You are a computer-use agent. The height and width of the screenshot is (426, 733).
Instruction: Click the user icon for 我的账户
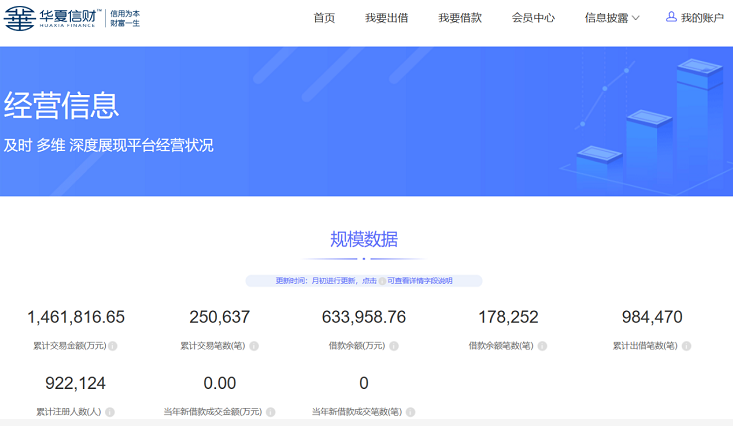pyautogui.click(x=671, y=17)
